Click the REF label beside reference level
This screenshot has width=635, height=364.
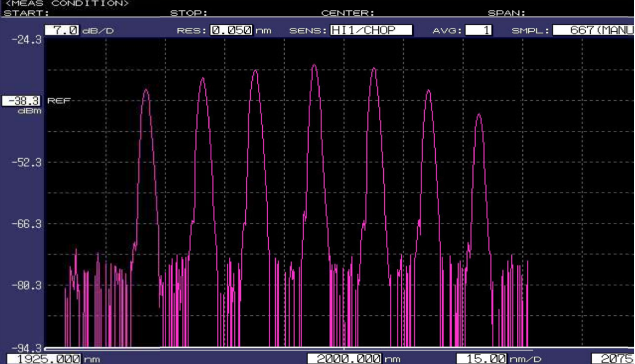point(59,101)
